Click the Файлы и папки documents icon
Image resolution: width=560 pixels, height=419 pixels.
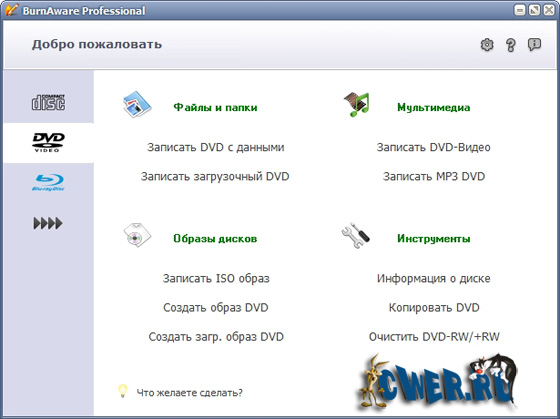[x=137, y=104]
